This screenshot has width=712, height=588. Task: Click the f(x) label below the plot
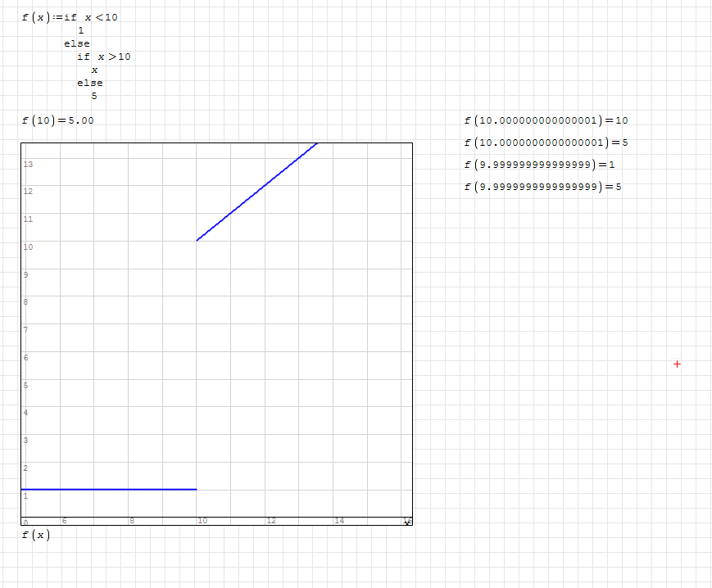click(35, 536)
